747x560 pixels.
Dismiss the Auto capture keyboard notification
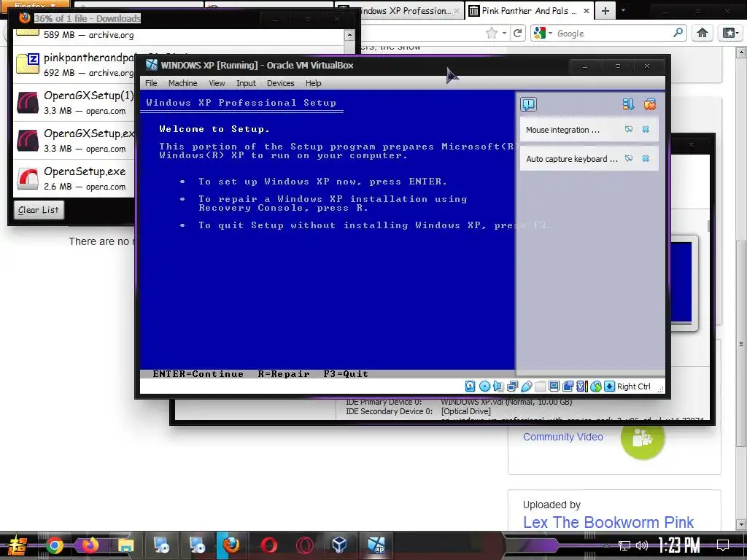pos(646,158)
